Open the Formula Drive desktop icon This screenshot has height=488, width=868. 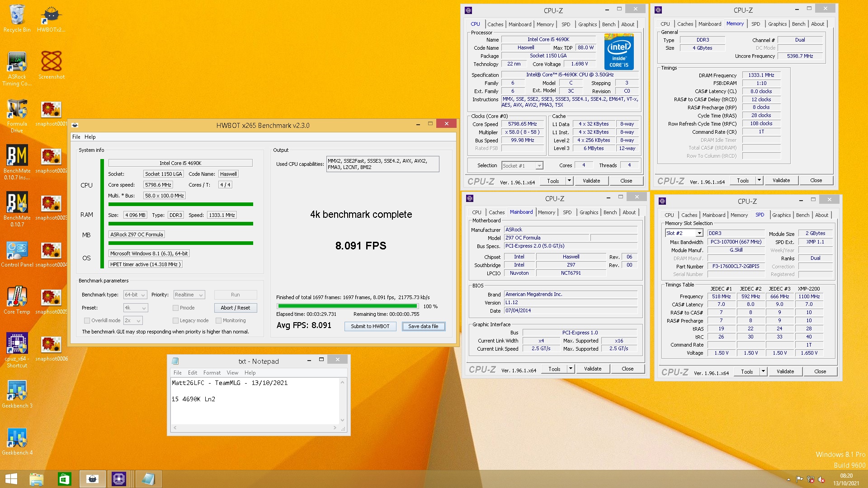click(17, 116)
